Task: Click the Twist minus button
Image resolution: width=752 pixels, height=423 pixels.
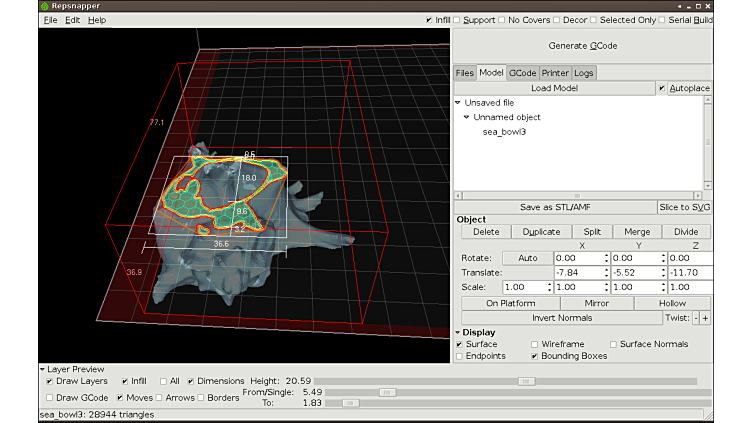Action: point(696,318)
